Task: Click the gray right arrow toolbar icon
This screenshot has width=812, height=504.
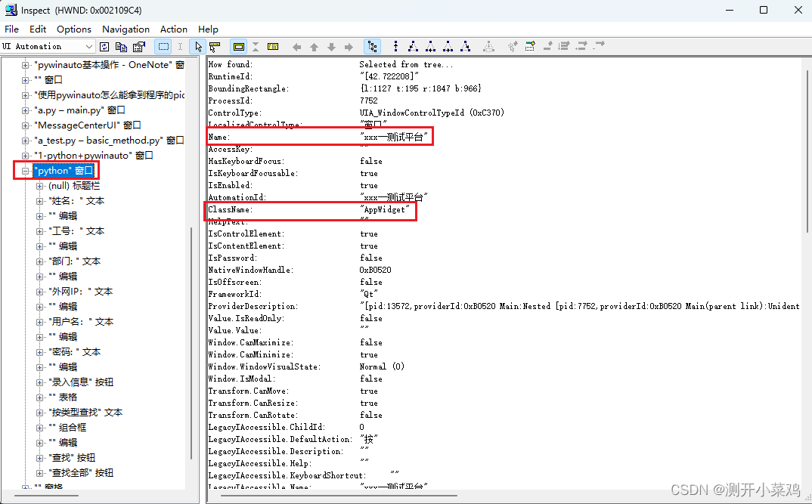Action: click(x=349, y=47)
